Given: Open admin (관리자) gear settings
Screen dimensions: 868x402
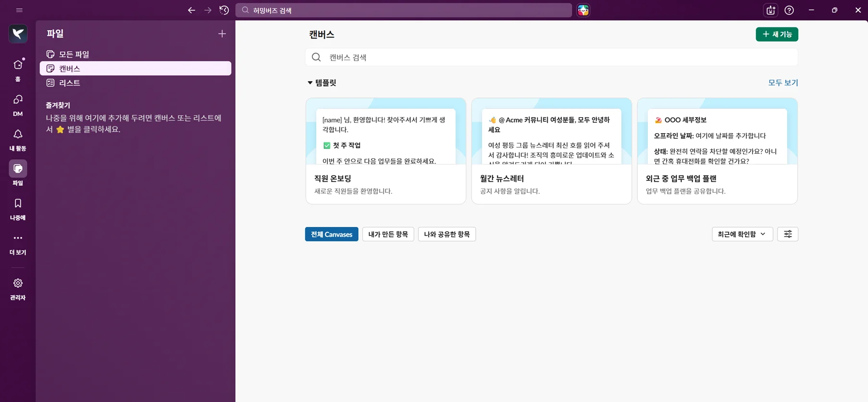Looking at the screenshot, I should 18,283.
